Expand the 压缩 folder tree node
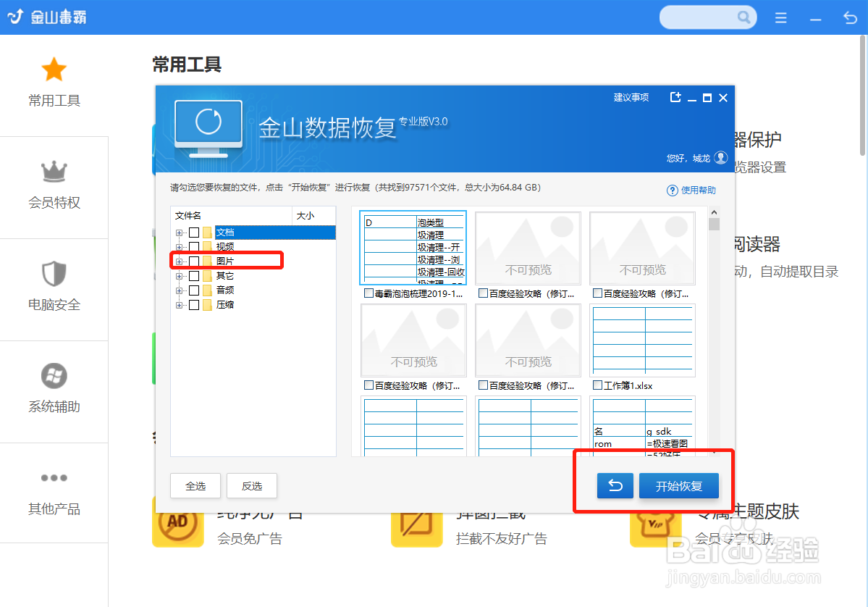Screen dimensions: 868x607 (x=178, y=304)
